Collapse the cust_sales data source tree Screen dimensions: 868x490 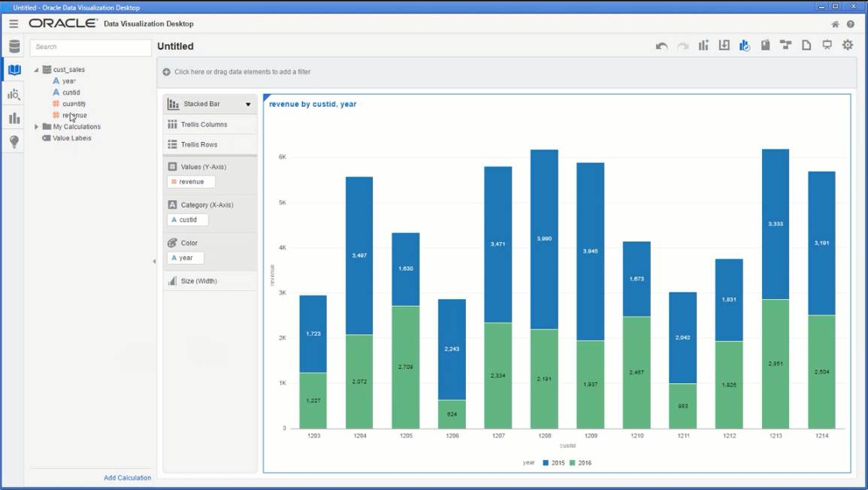point(36,70)
